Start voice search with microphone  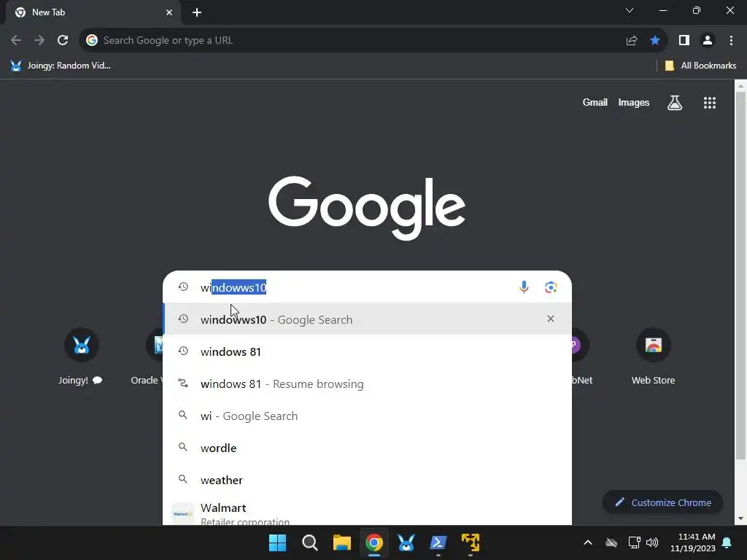[x=524, y=287]
